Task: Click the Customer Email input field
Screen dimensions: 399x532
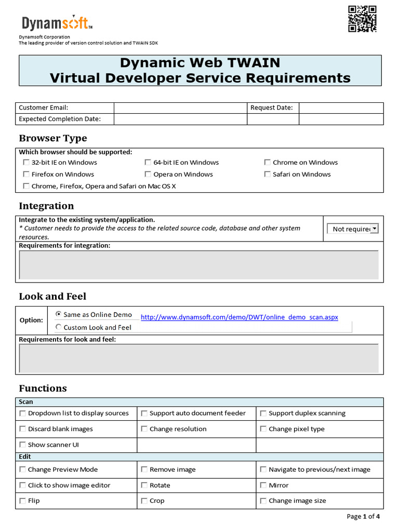Action: (x=180, y=108)
